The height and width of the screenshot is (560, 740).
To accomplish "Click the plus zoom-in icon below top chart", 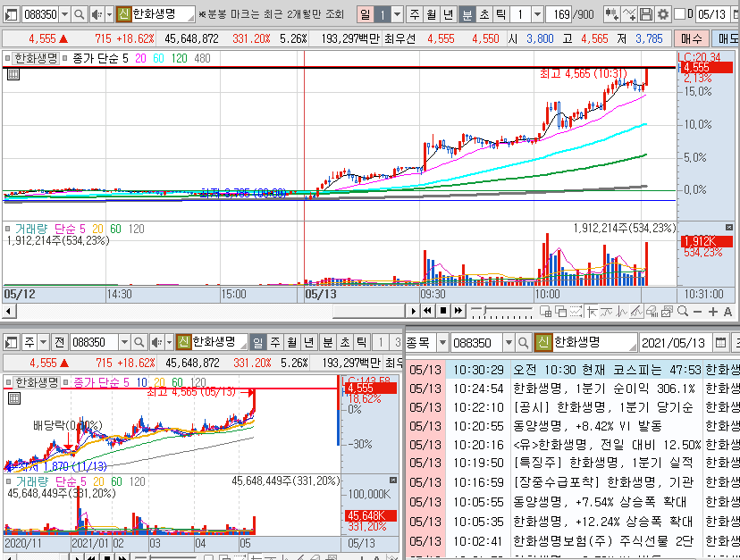I will pyautogui.click(x=712, y=312).
